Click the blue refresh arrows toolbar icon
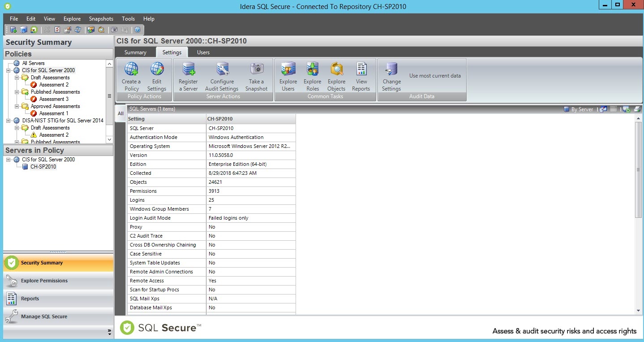Screen dimensions: 644x342 [78, 30]
